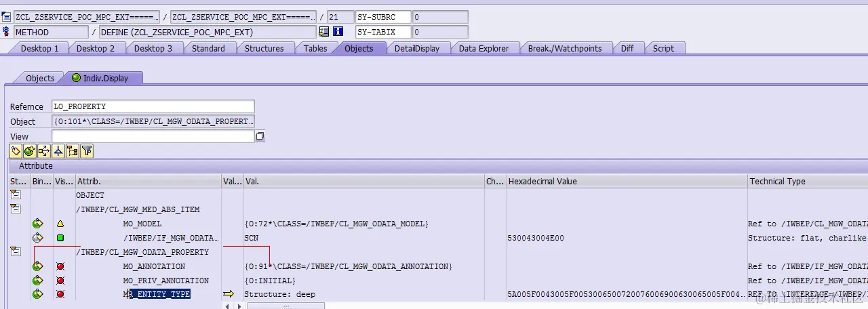Click the empty View input field
868x309 pixels.
click(153, 136)
